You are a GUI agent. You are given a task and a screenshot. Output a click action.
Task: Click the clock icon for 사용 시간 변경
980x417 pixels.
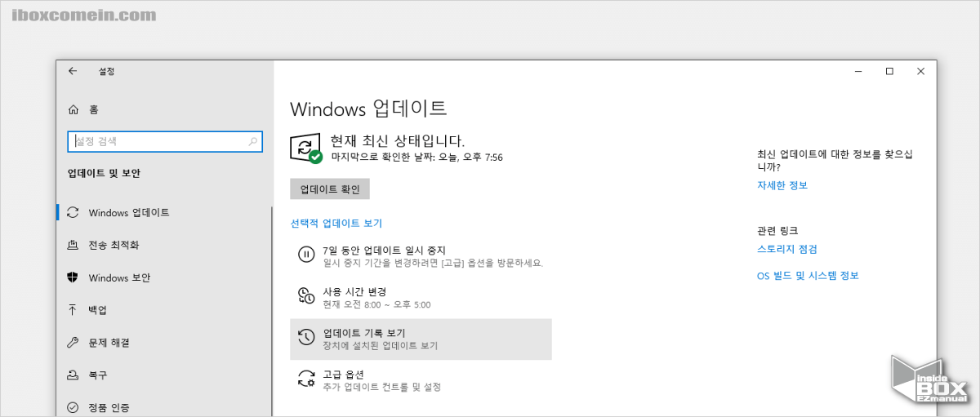[306, 296]
